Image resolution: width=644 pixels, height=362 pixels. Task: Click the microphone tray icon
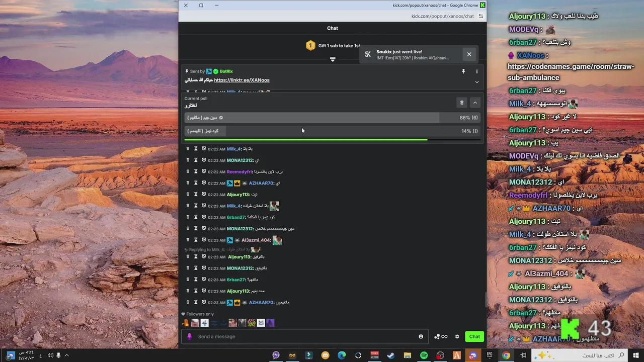pyautogui.click(x=58, y=355)
